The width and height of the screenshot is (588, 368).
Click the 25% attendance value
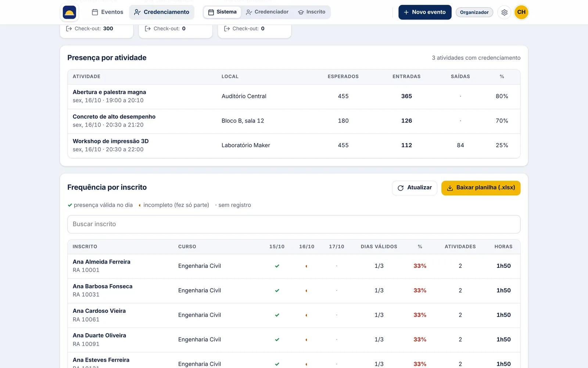(502, 145)
